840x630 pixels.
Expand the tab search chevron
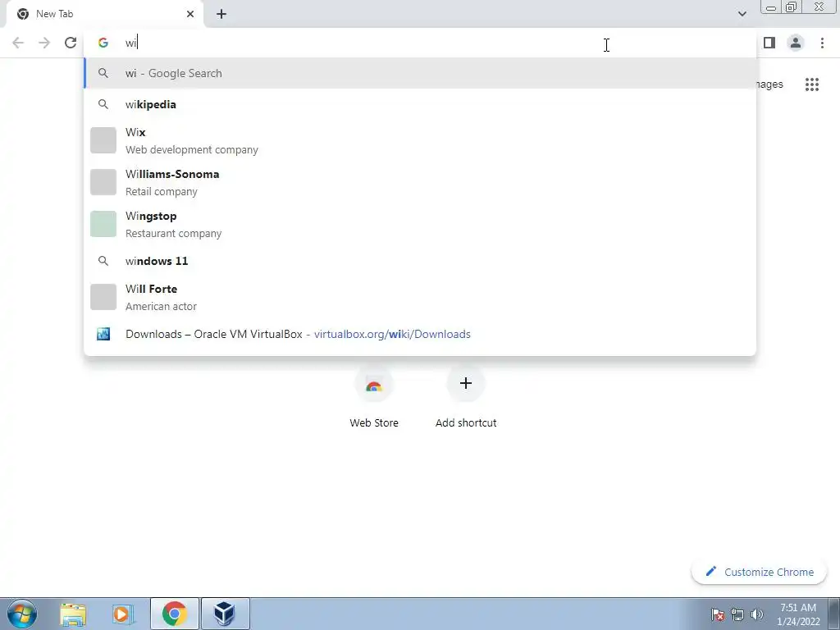(x=742, y=14)
